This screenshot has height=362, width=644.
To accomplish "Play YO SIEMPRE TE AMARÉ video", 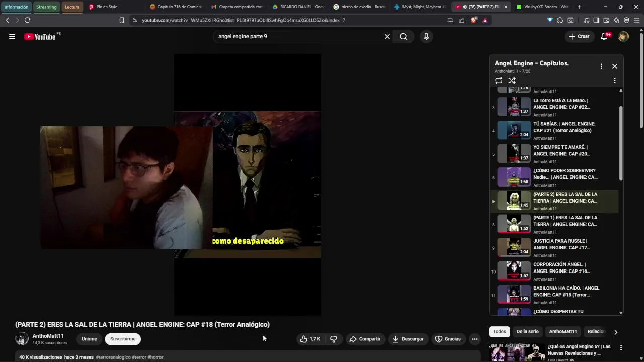I will coord(554,153).
